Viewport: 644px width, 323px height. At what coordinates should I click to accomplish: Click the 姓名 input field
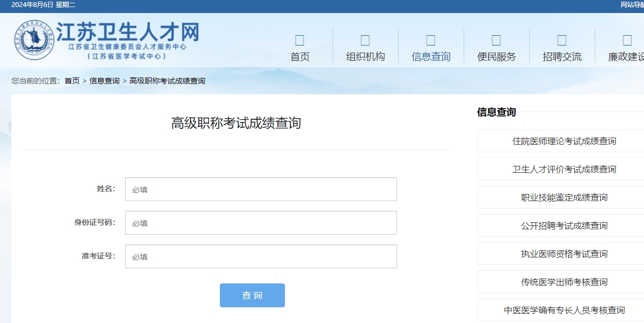click(261, 189)
